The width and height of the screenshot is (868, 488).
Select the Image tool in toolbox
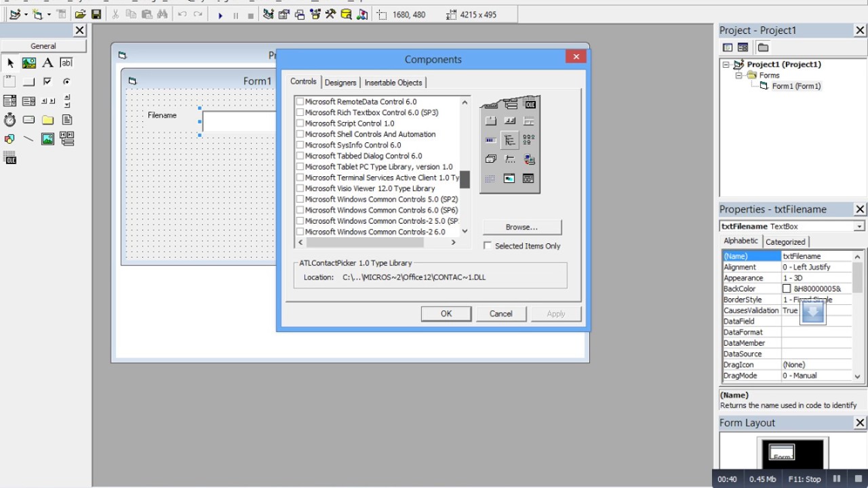47,139
